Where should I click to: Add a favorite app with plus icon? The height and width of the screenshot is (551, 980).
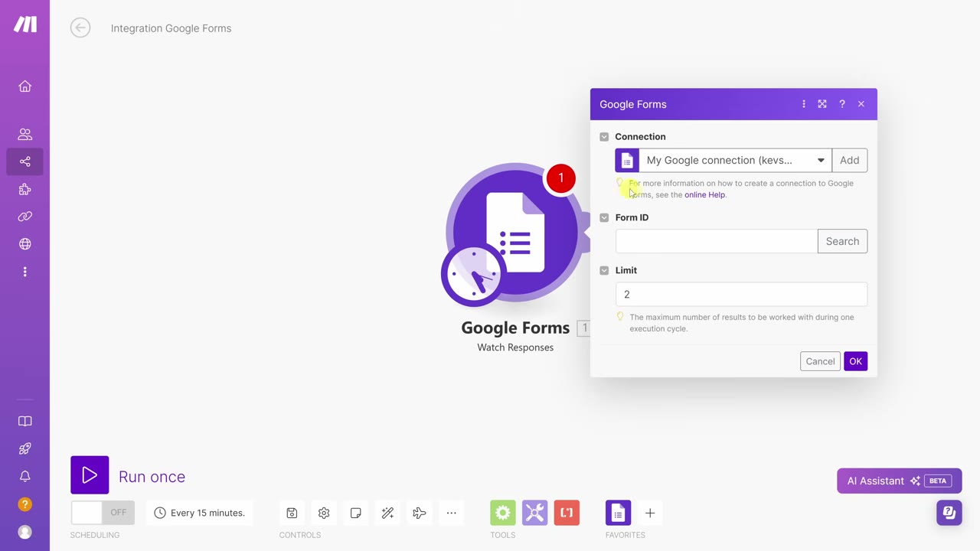click(x=650, y=513)
